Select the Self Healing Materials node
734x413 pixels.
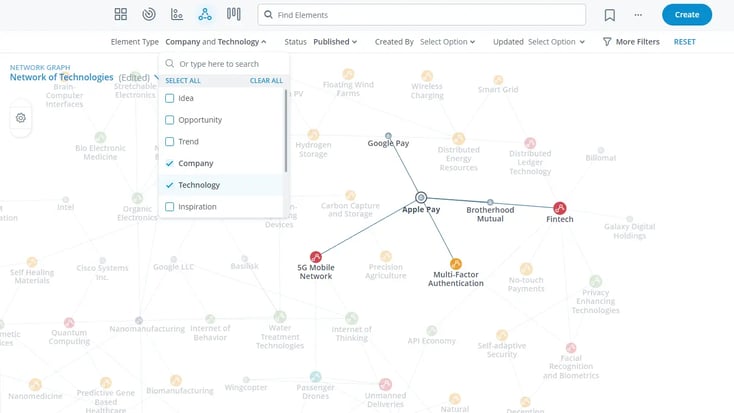(32, 262)
